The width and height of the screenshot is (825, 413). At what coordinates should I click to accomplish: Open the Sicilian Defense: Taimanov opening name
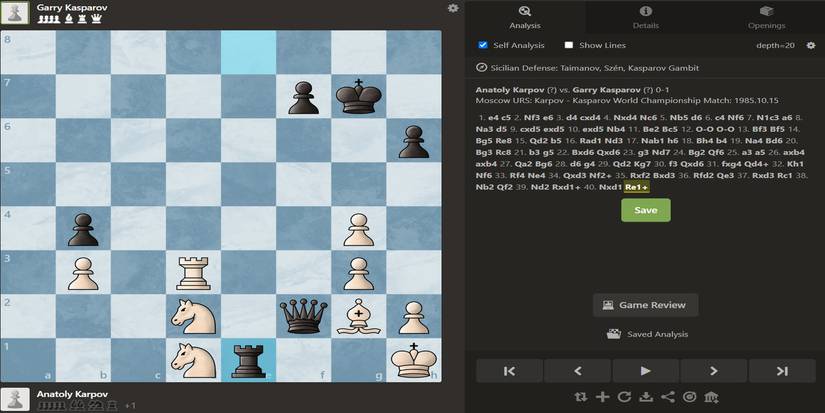(595, 68)
